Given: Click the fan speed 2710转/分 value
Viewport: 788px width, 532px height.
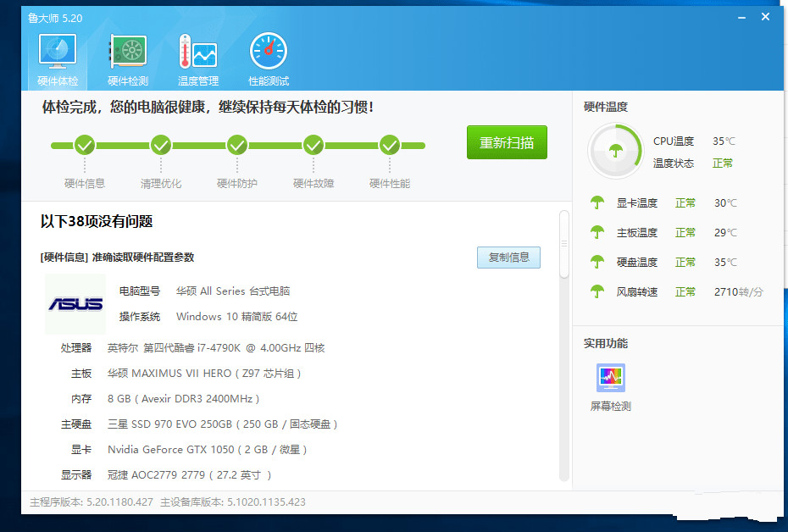Looking at the screenshot, I should coord(739,292).
